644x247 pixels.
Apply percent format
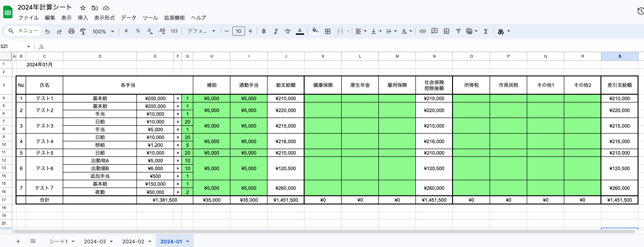pyautogui.click(x=138, y=32)
